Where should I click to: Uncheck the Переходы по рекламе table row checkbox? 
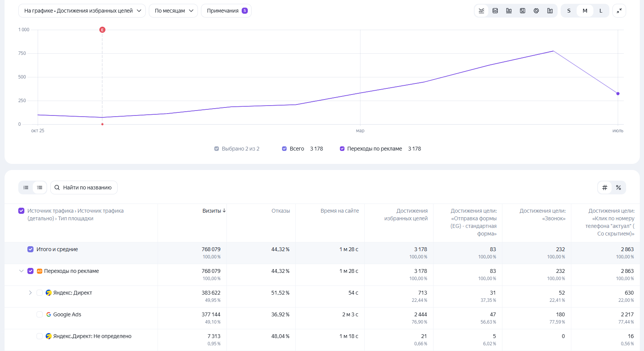[30, 271]
